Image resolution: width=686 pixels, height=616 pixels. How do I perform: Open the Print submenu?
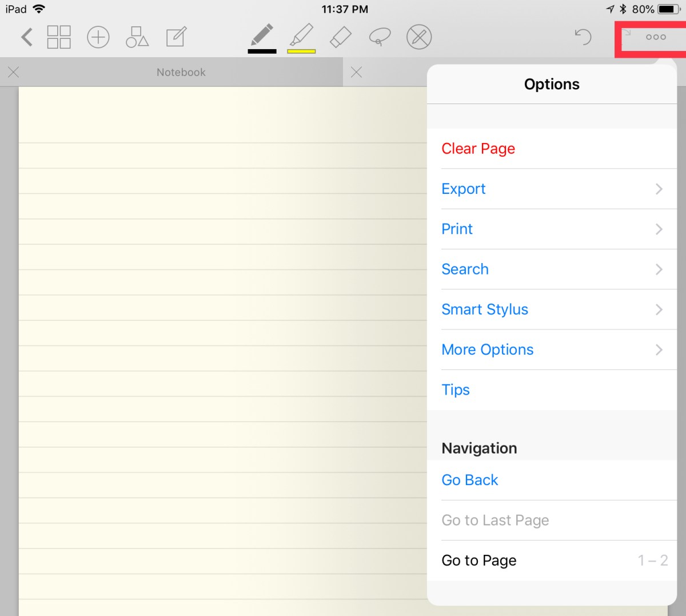click(x=552, y=229)
